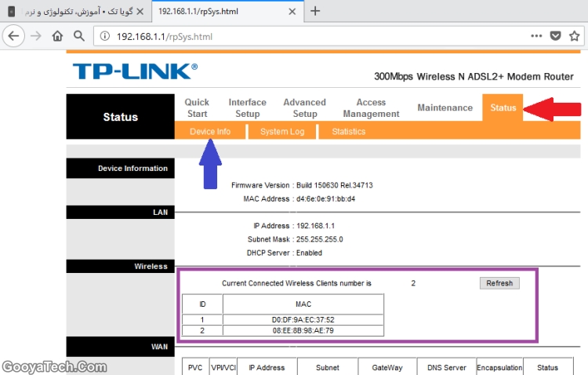588x375 pixels.
Task: Open Interface Setup menu
Action: click(x=247, y=107)
